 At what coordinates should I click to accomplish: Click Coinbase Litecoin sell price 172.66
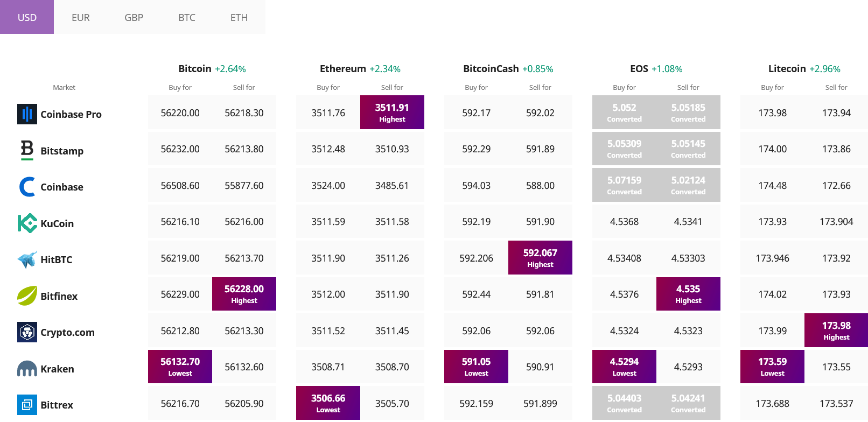coord(836,186)
